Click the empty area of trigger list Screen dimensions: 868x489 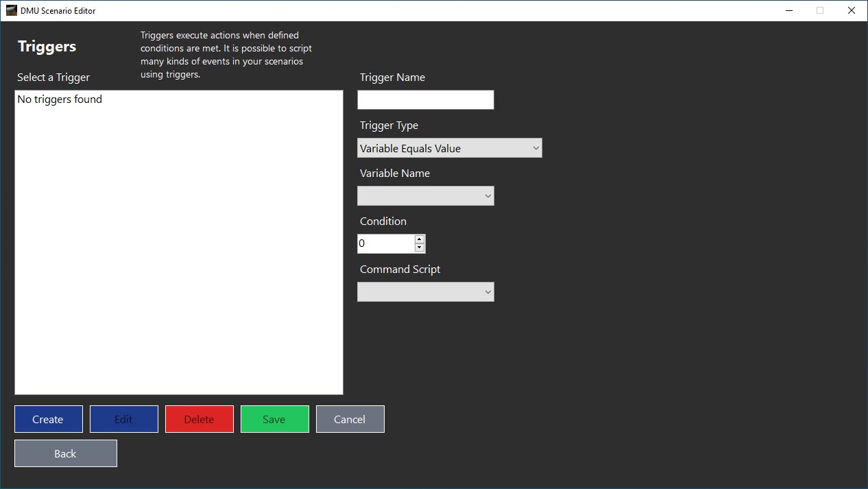tap(178, 261)
